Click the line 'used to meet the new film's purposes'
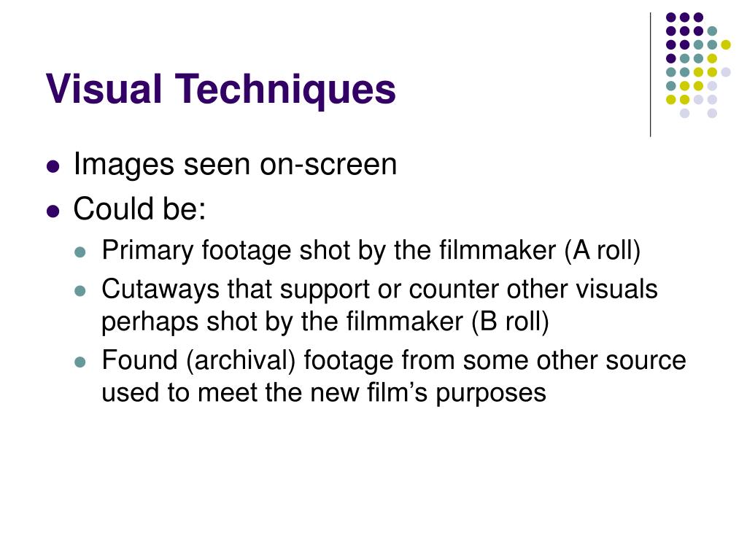This screenshot has width=747, height=560. tap(324, 393)
